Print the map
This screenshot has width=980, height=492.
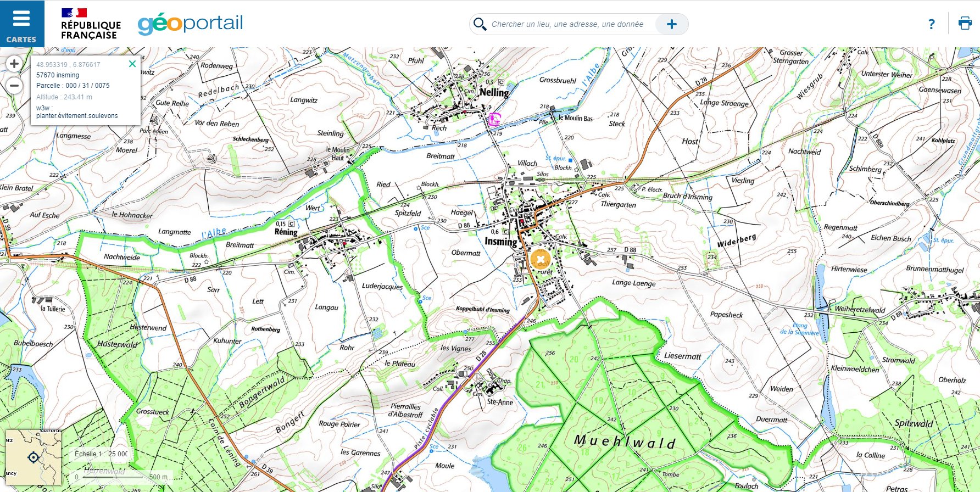click(965, 24)
